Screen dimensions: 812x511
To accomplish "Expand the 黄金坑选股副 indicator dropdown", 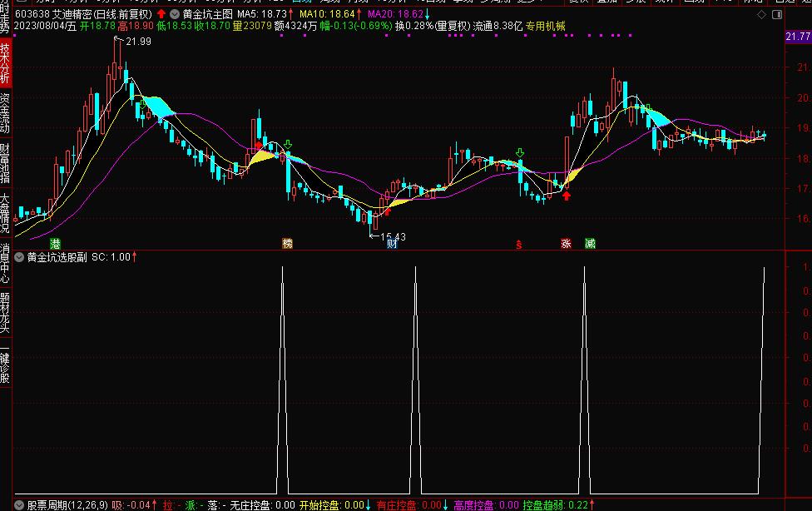I will (x=19, y=257).
